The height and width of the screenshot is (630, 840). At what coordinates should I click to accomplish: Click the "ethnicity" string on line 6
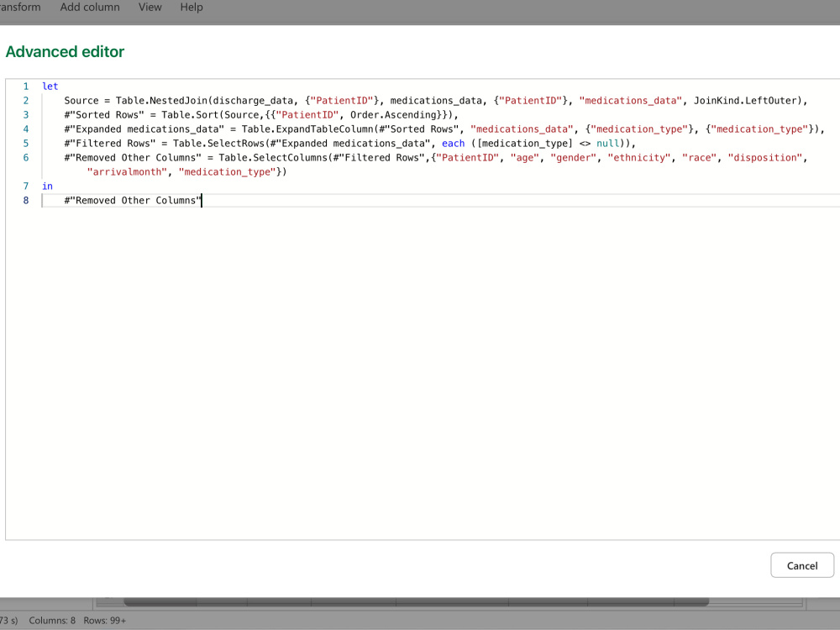638,158
